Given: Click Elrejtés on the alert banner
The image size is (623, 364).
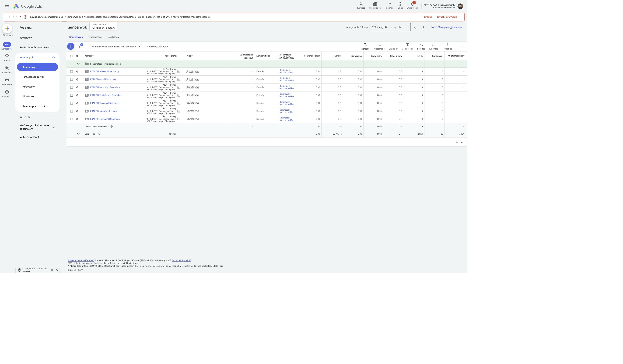Looking at the screenshot, I should [428, 17].
